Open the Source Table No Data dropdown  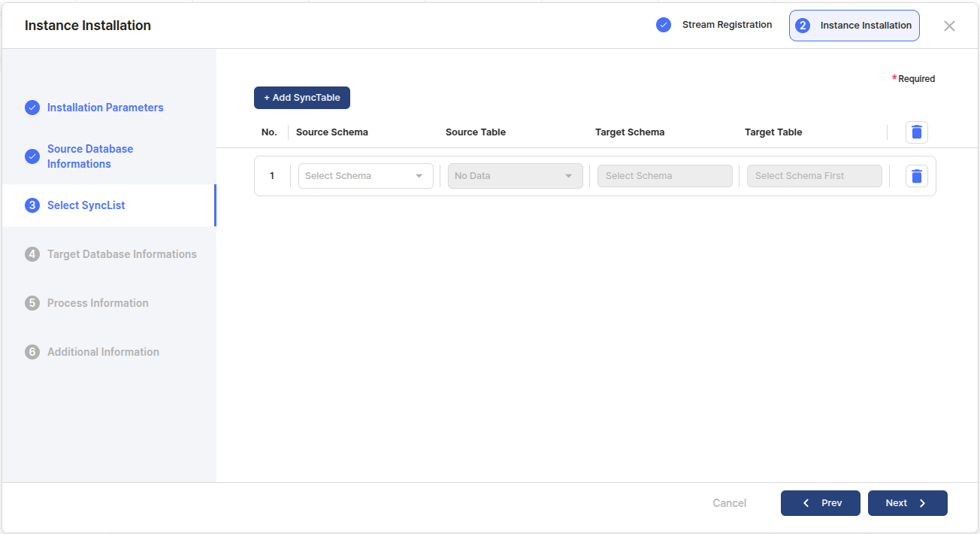coord(515,176)
